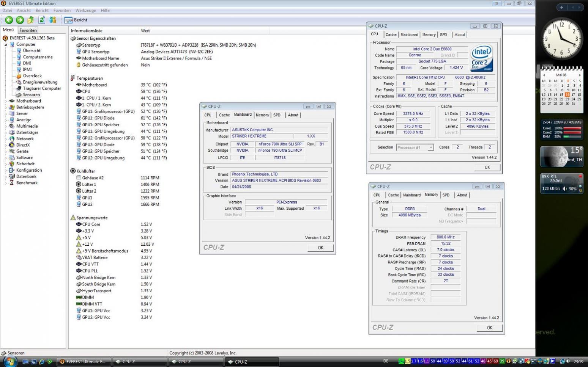
Task: Open the Favoriten menu
Action: 62,11
